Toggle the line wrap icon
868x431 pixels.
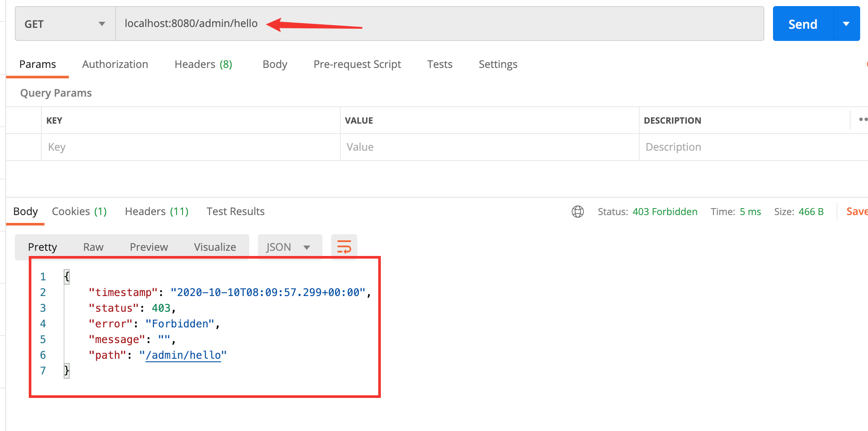pyautogui.click(x=344, y=247)
